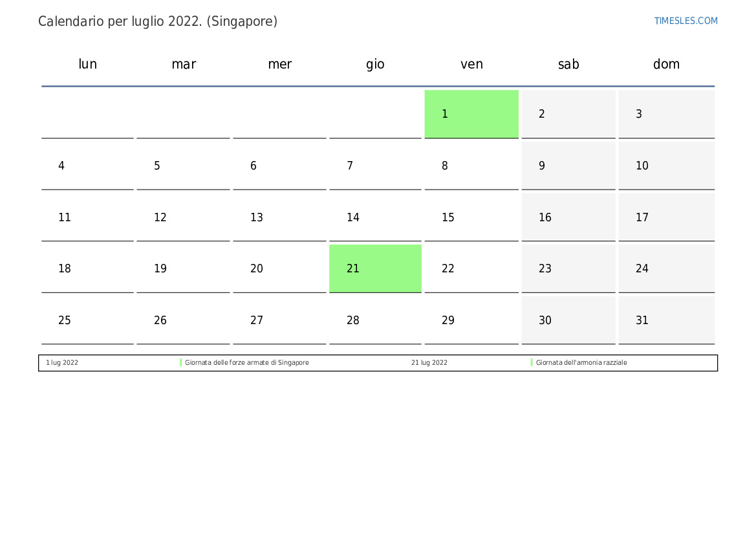Select the "dom" column header
Image resolution: width=756 pixels, height=535 pixels.
tap(666, 64)
